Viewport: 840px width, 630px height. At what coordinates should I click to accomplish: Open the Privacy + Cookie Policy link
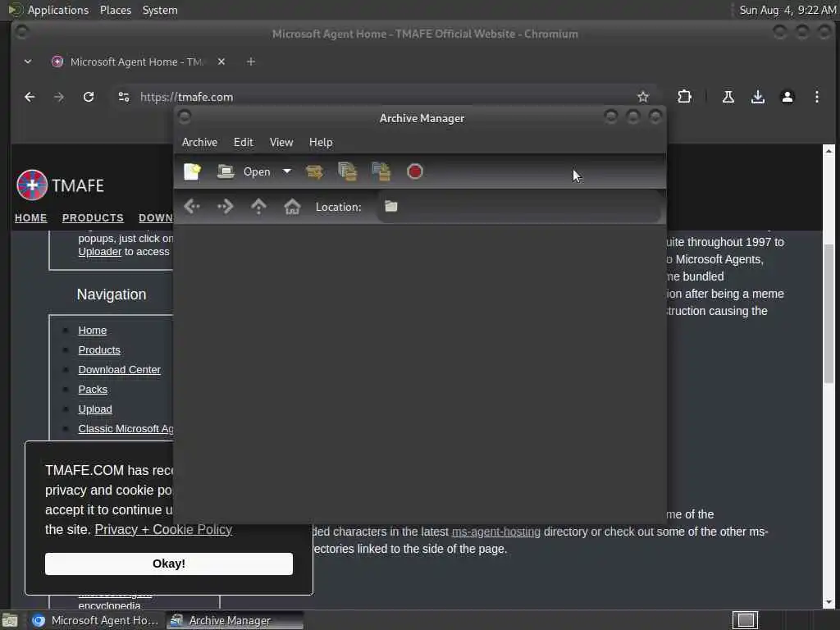point(163,530)
